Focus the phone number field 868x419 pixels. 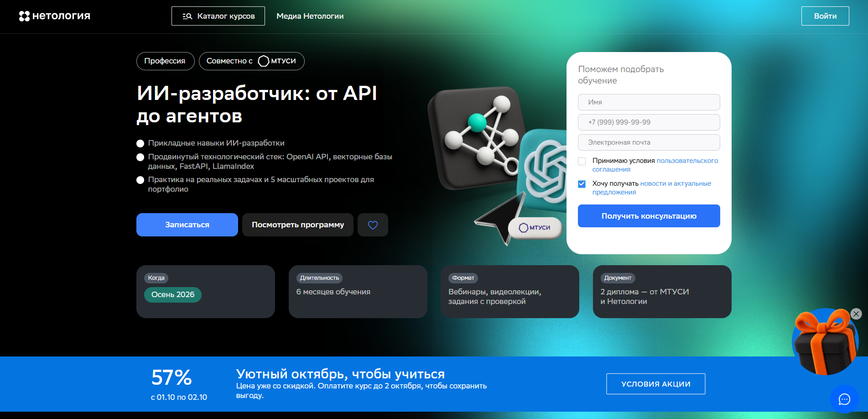pyautogui.click(x=649, y=122)
